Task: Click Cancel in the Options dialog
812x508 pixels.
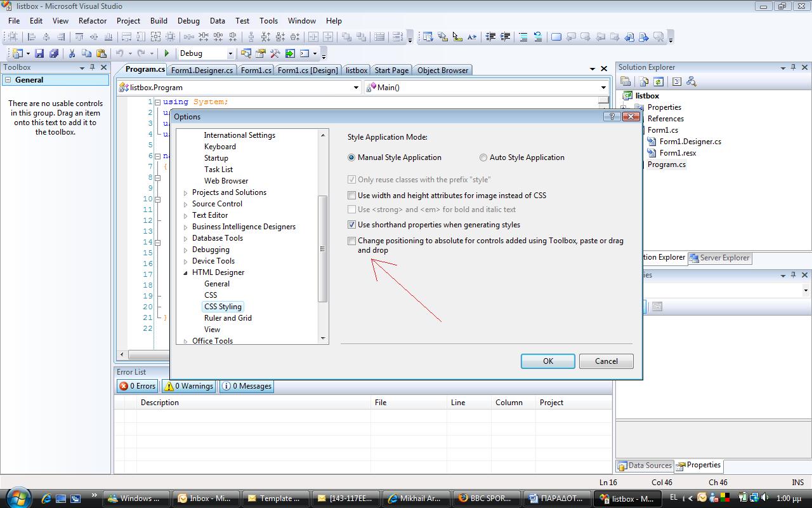Action: coord(606,361)
